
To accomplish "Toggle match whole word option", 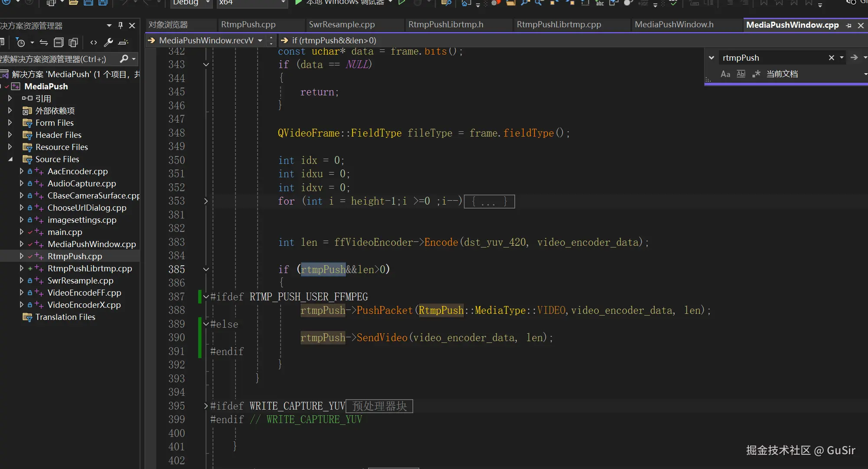I will (x=741, y=74).
